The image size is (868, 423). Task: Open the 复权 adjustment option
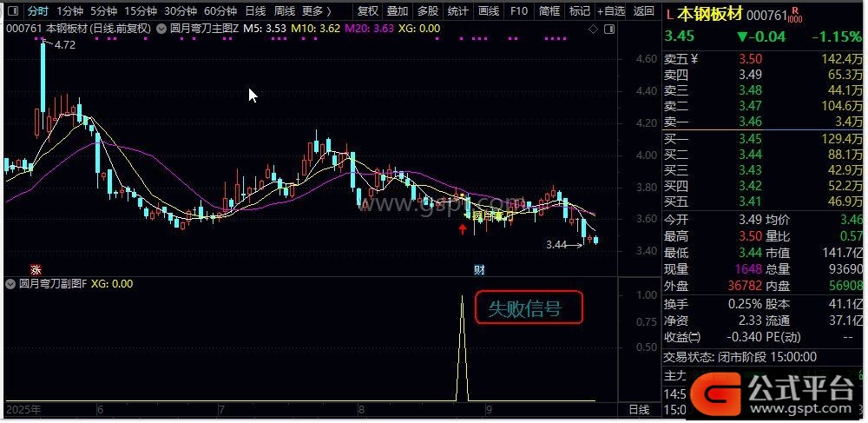click(x=367, y=11)
